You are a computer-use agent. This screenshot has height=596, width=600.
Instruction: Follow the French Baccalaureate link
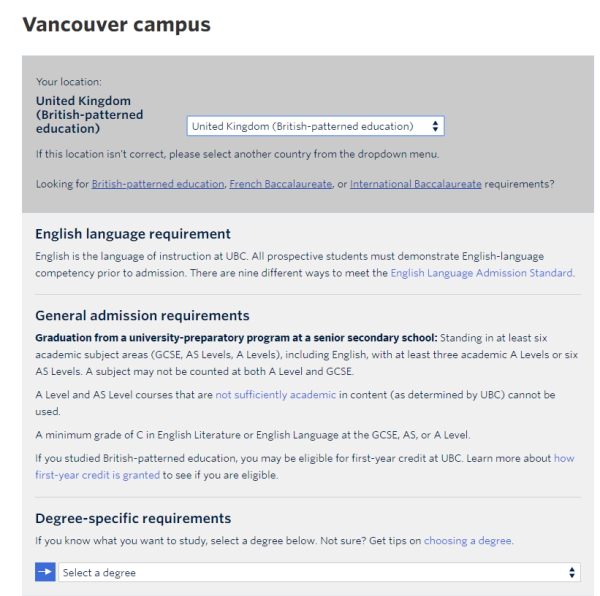280,184
